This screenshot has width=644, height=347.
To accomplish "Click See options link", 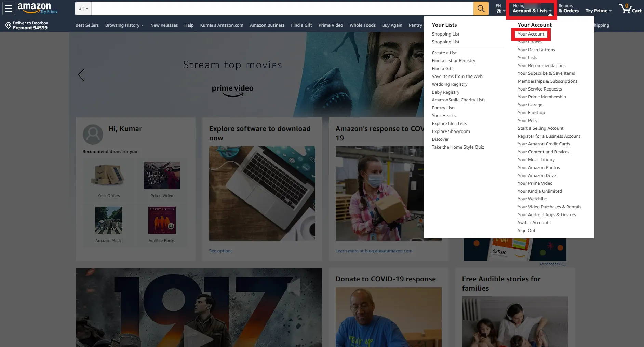I will click(220, 251).
